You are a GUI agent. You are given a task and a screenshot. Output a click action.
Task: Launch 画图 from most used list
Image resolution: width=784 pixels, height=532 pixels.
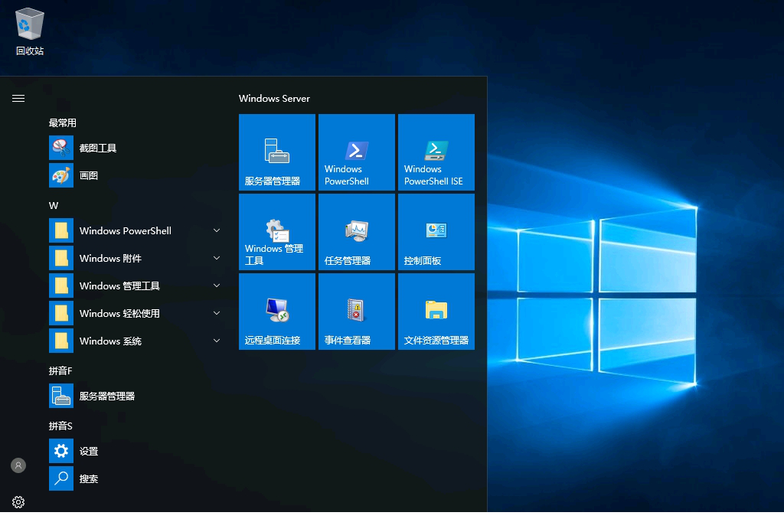[x=135, y=175]
